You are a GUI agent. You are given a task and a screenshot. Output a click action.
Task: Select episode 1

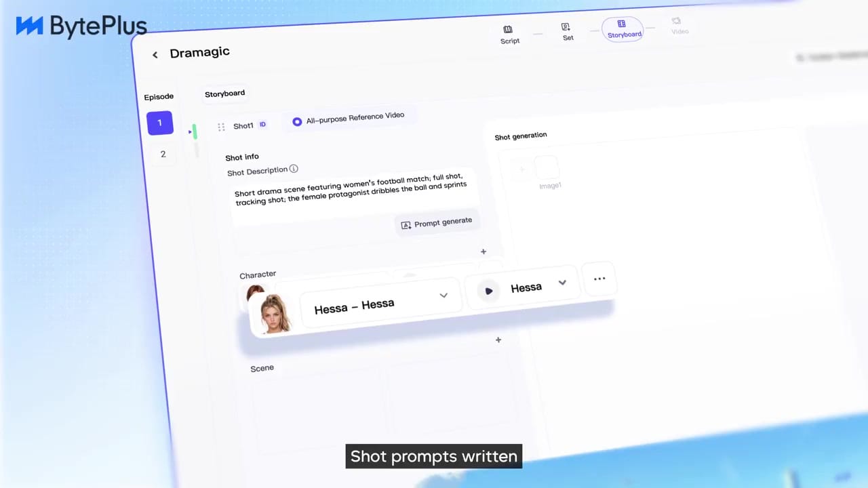pos(159,123)
